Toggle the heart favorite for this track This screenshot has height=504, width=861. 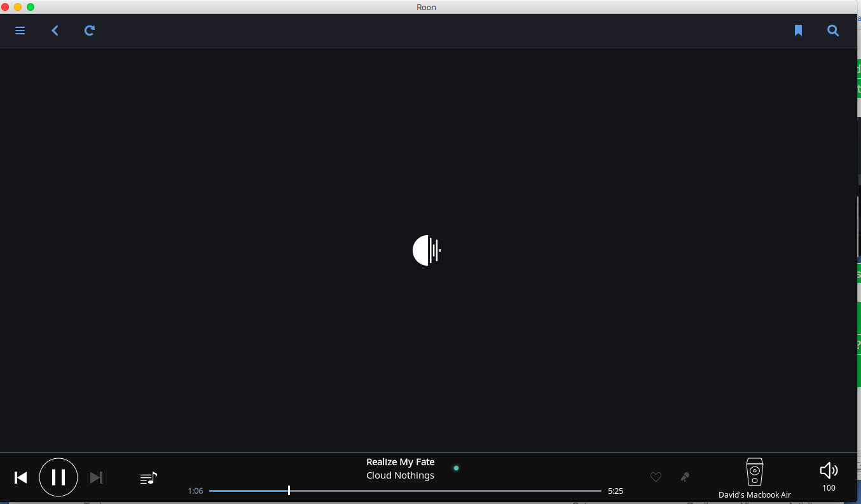pyautogui.click(x=656, y=477)
